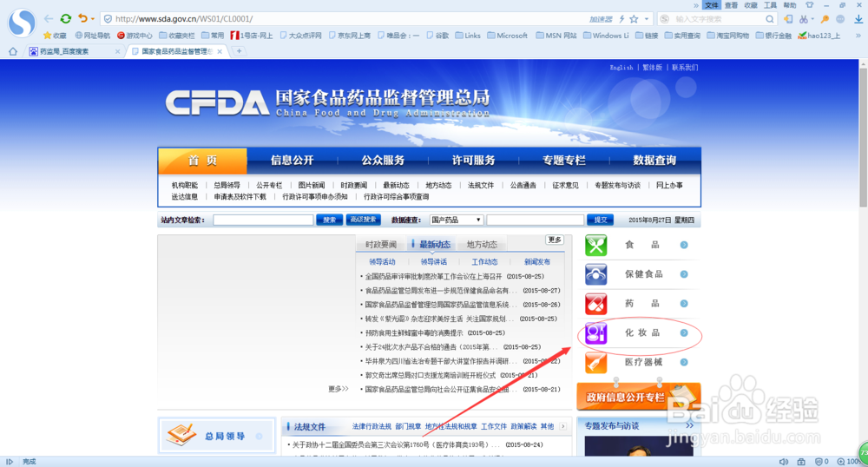Image resolution: width=868 pixels, height=467 pixels.
Task: Click the Sogou browser logo icon
Action: coord(22,23)
